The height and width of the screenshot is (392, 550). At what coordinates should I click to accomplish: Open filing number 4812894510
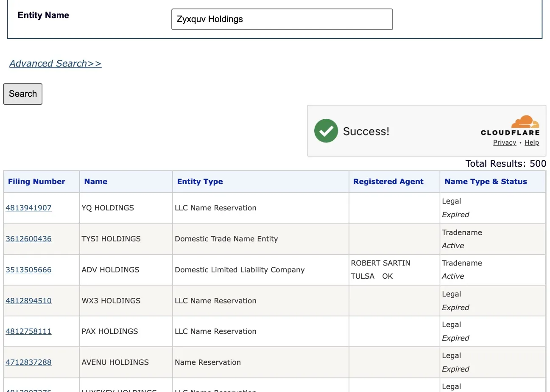pos(28,301)
